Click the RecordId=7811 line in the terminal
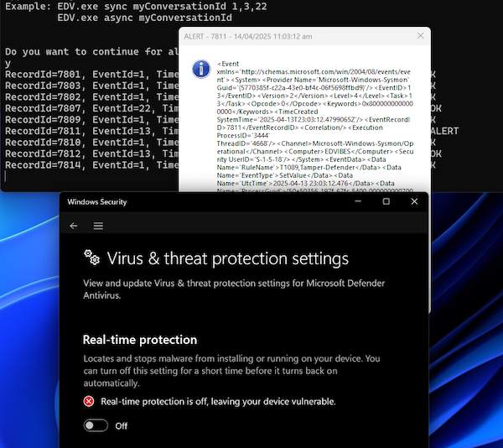Viewport: 503px width, 448px height. [91, 131]
